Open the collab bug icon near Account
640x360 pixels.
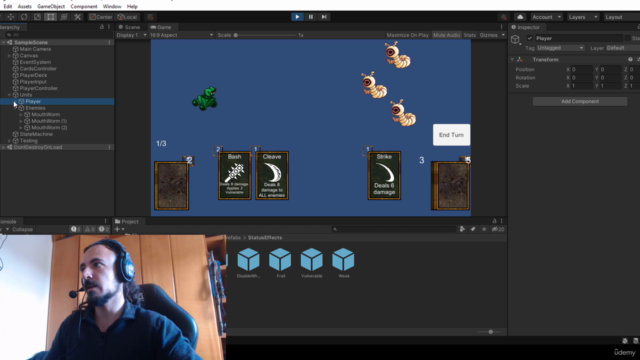[x=504, y=17]
